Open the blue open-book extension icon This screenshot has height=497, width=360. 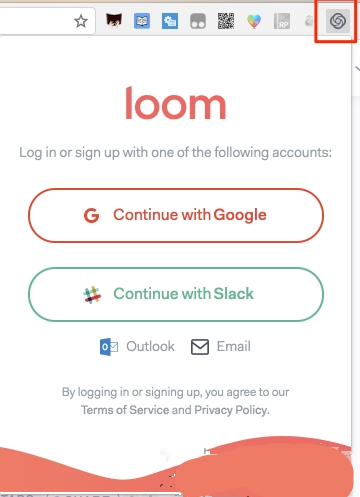click(x=142, y=21)
